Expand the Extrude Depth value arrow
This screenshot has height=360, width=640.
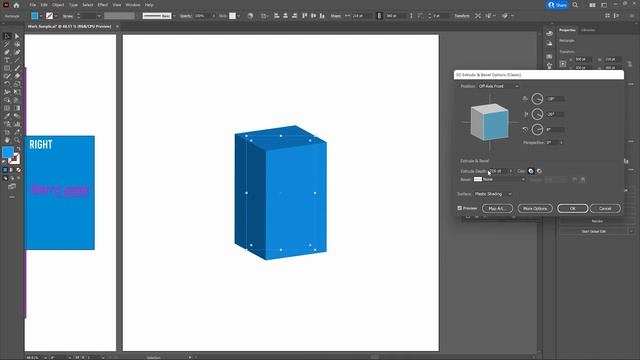coord(511,171)
